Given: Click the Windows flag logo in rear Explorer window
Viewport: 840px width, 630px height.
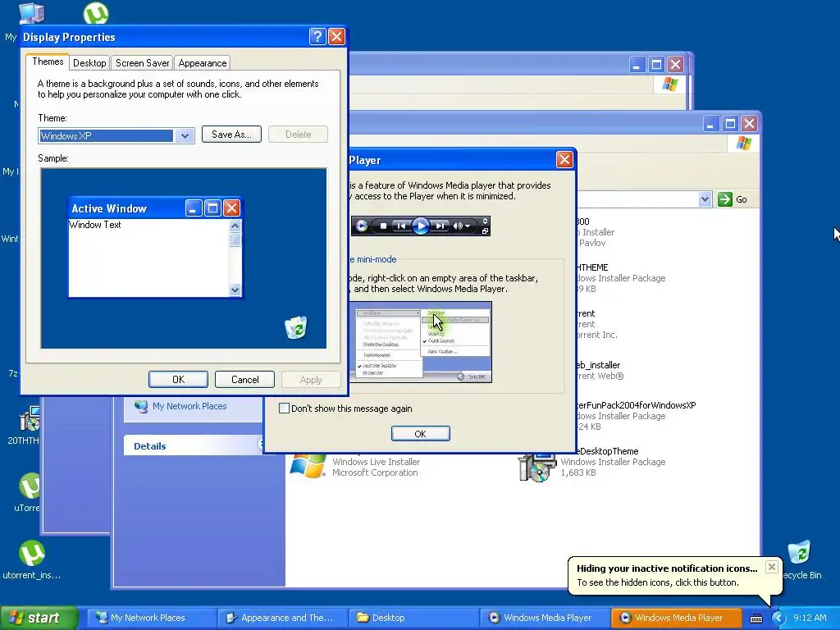Looking at the screenshot, I should [669, 84].
